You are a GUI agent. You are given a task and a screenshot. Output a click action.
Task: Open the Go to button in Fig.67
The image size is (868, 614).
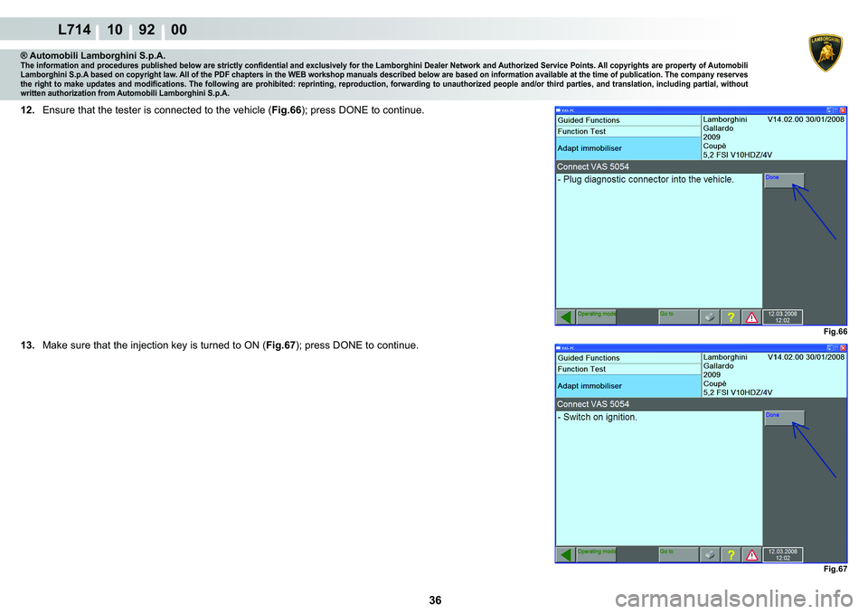click(x=678, y=554)
